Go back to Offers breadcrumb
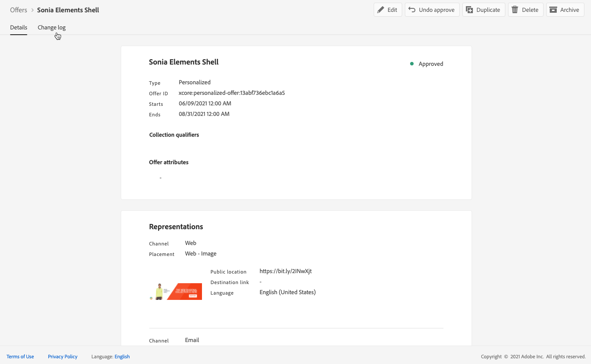591x364 pixels. tap(18, 10)
